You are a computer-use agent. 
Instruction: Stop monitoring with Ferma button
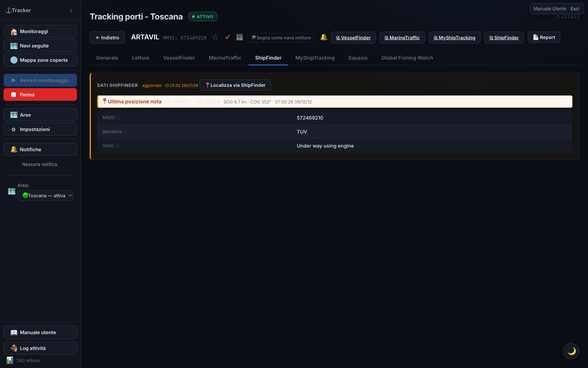point(40,95)
